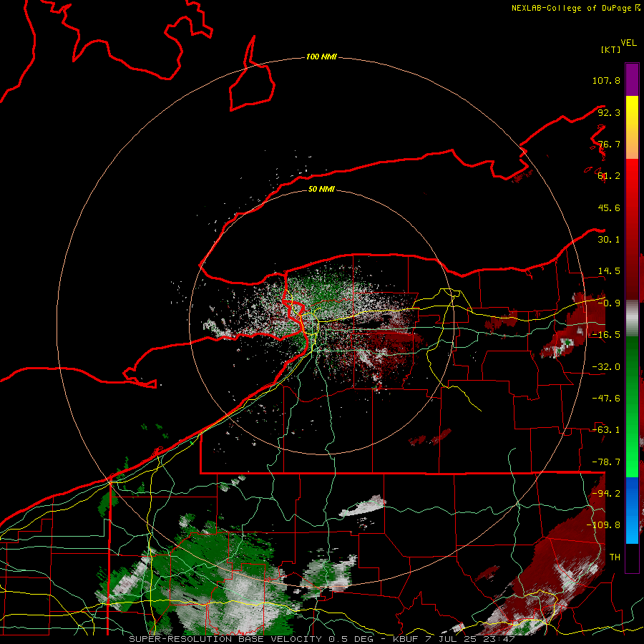This screenshot has width=644, height=644.
Task: Click the -78.7 value on velocity scale
Action: pyautogui.click(x=606, y=462)
